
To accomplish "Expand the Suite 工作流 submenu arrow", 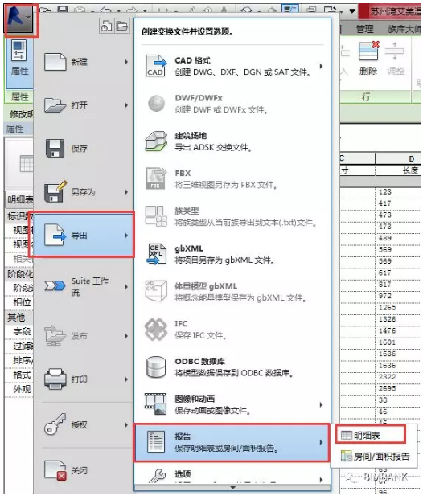I will click(126, 286).
